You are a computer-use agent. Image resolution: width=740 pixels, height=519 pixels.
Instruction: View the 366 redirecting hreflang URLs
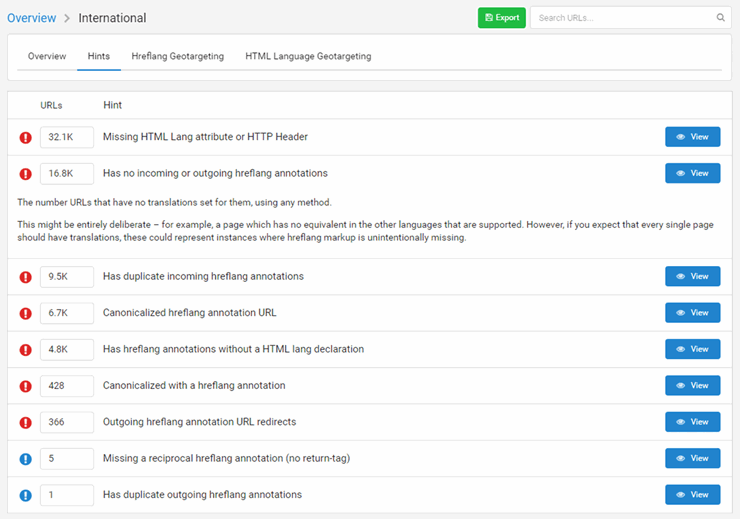(x=692, y=422)
